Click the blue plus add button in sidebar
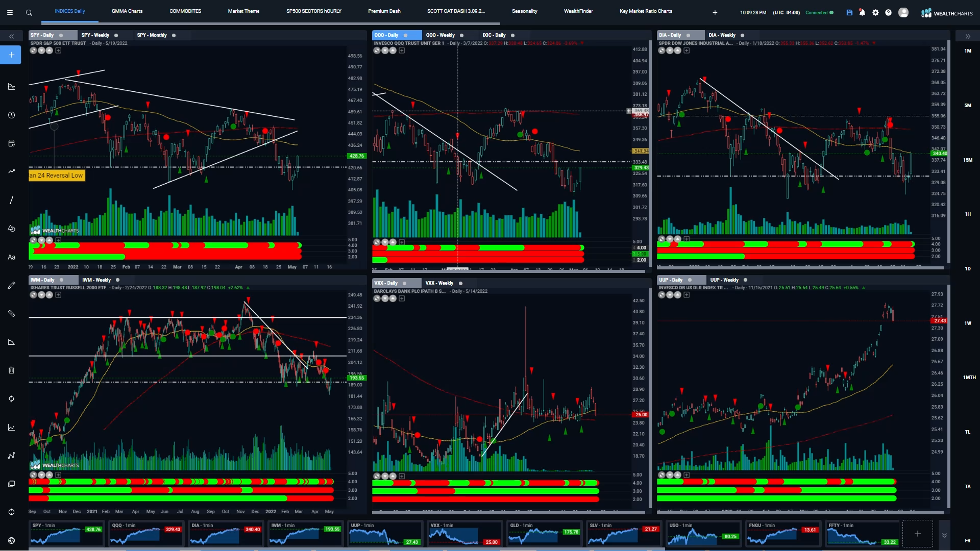 pyautogui.click(x=11, y=55)
